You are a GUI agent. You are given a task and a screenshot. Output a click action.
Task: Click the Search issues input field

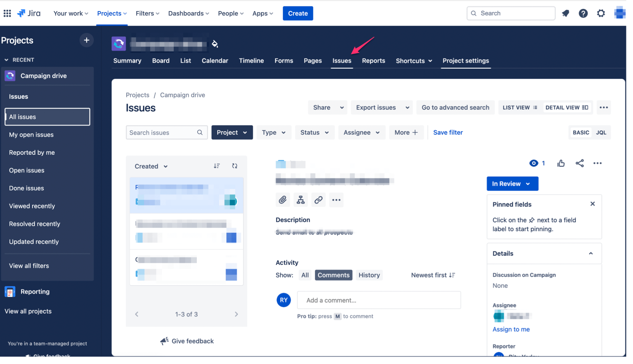pyautogui.click(x=161, y=132)
